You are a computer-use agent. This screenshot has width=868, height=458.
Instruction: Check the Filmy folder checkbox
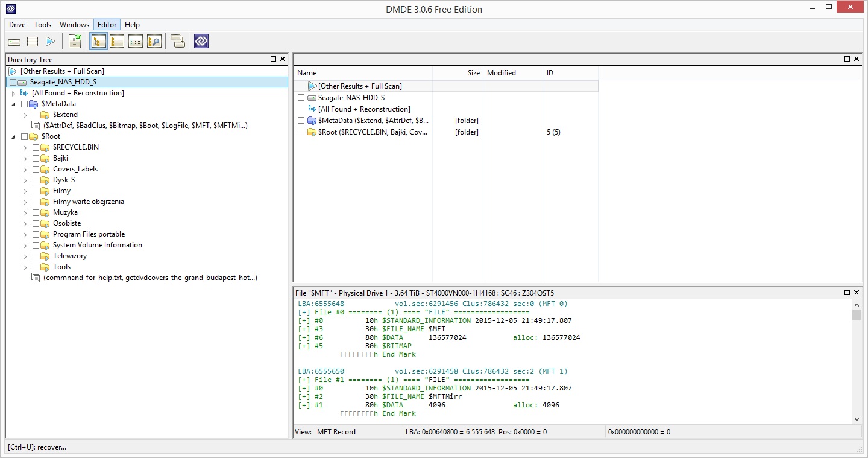36,191
